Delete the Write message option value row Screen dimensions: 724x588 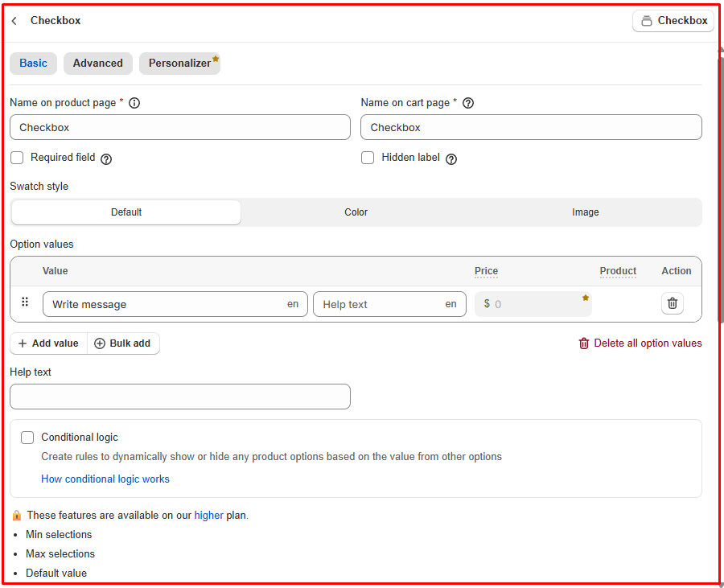pos(673,303)
